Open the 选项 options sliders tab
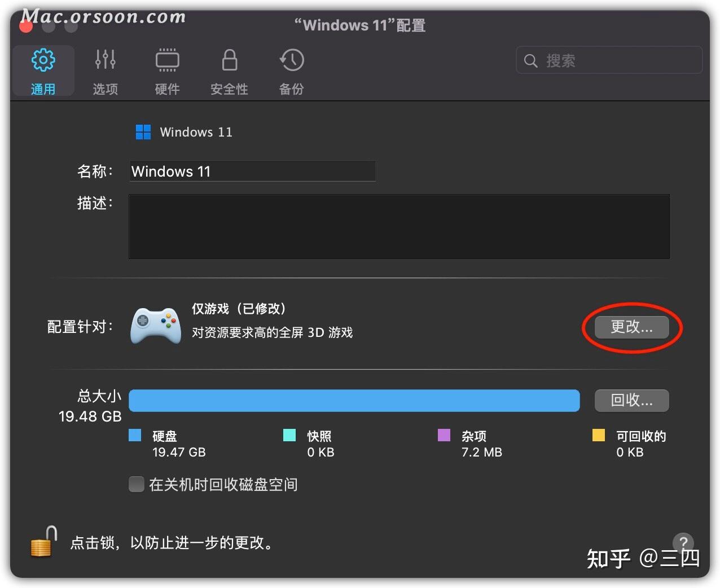Screen dimensions: 720x588 click(106, 71)
